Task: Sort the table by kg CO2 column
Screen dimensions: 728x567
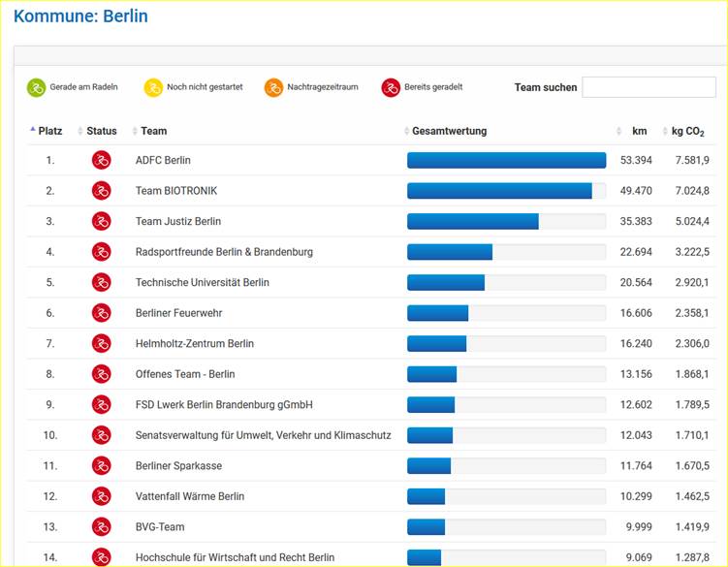Action: point(687,131)
